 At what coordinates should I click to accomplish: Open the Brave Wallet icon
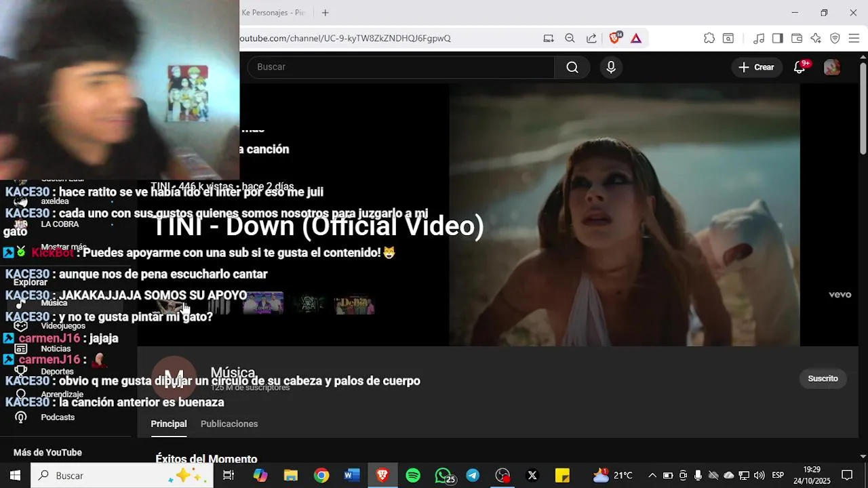click(797, 39)
